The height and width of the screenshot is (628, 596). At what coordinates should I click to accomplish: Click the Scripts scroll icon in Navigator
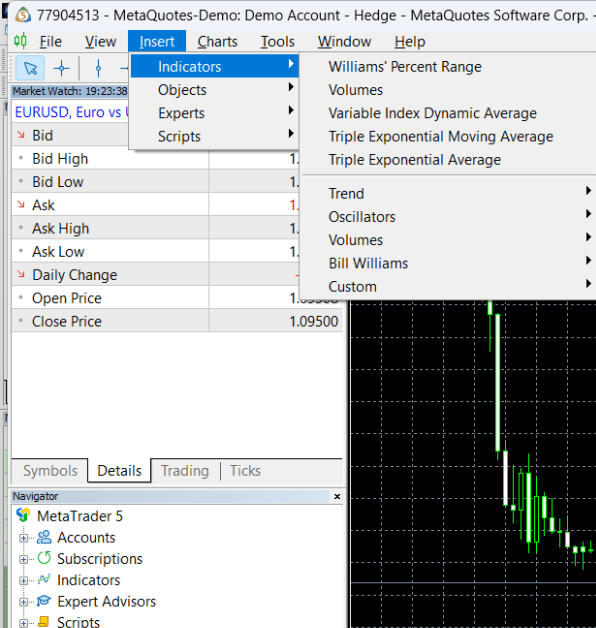point(44,621)
